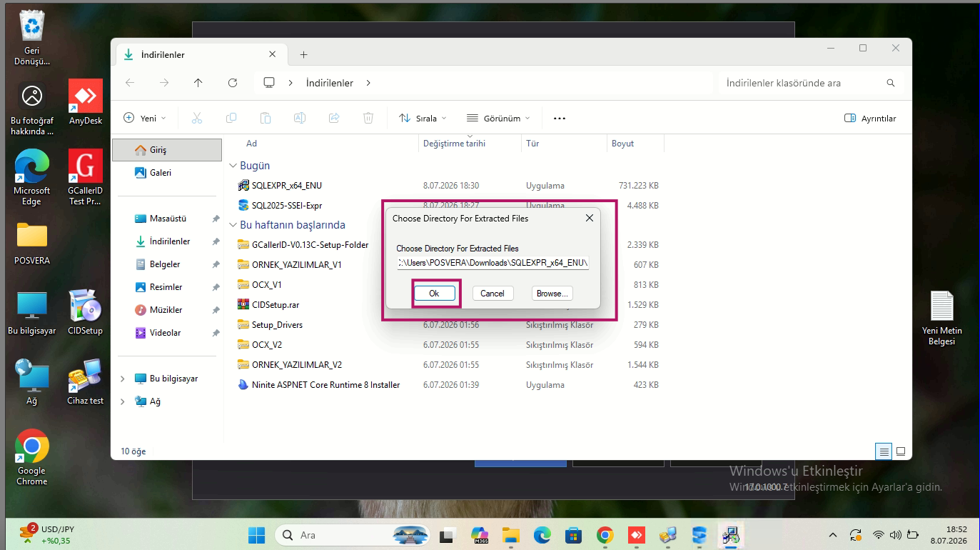Open Resimler in the sidebar

click(167, 287)
